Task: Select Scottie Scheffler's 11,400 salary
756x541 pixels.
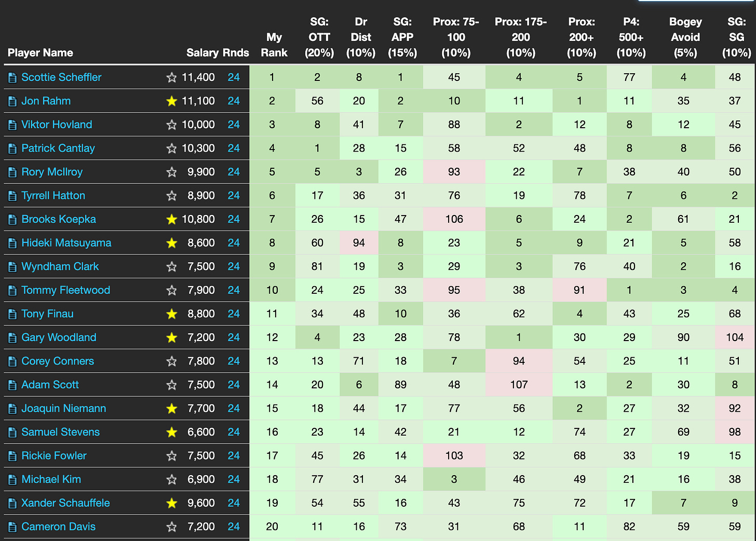Action: 198,77
